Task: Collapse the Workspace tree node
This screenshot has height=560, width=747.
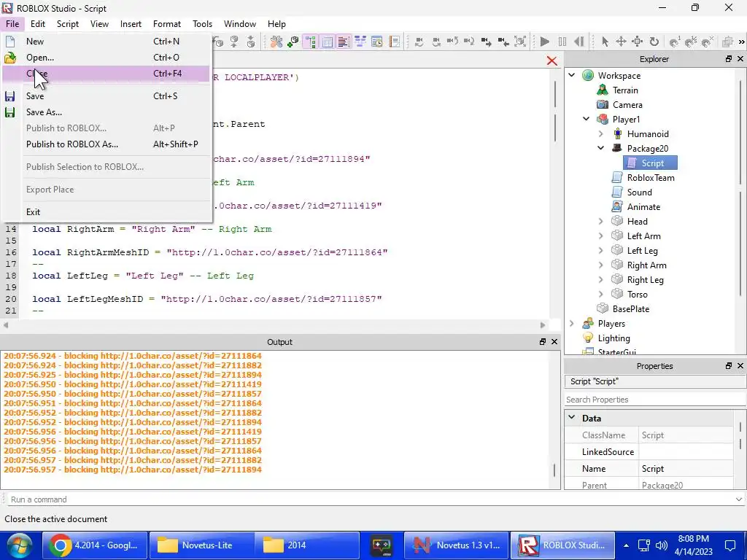Action: pos(572,75)
